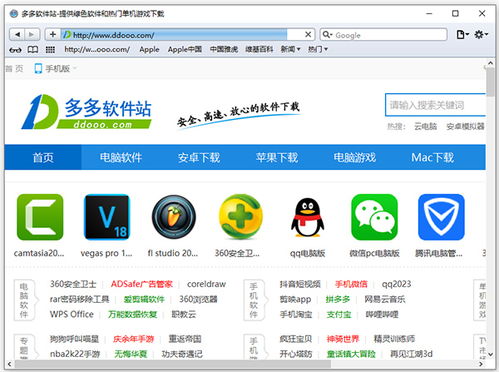The width and height of the screenshot is (499, 372).
Task: Click the browser back arrow button
Action: (x=17, y=34)
